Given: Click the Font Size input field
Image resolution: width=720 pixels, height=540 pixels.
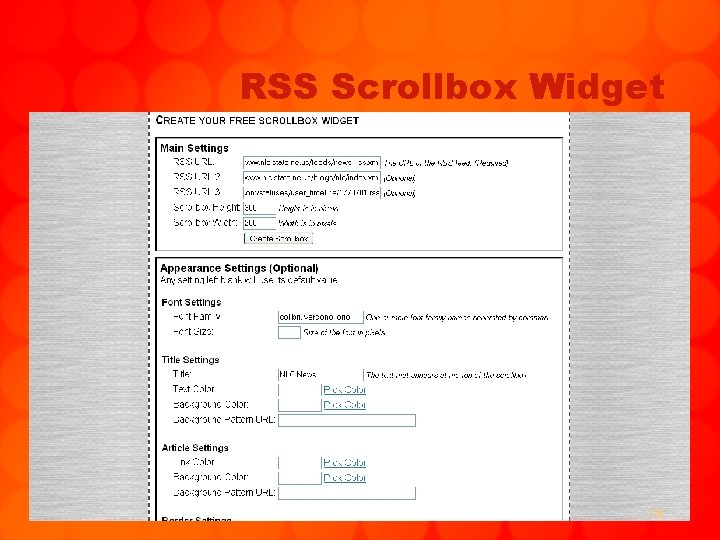Looking at the screenshot, I should point(289,332).
